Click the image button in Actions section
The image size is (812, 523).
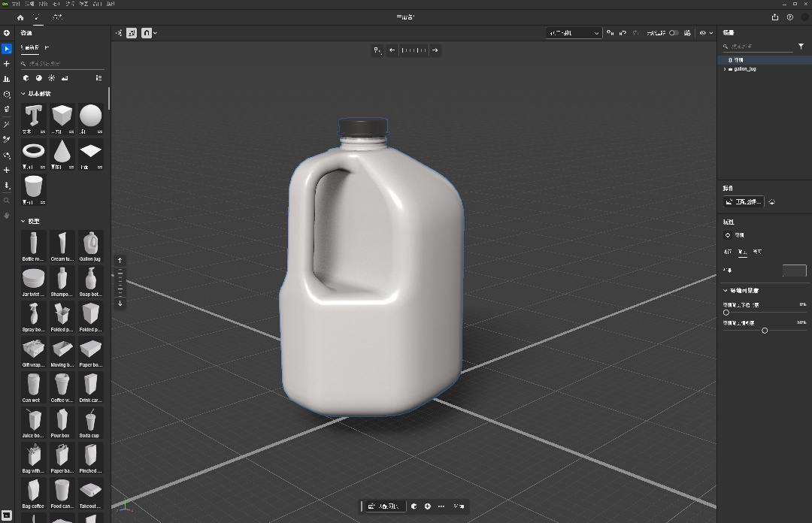coord(744,202)
